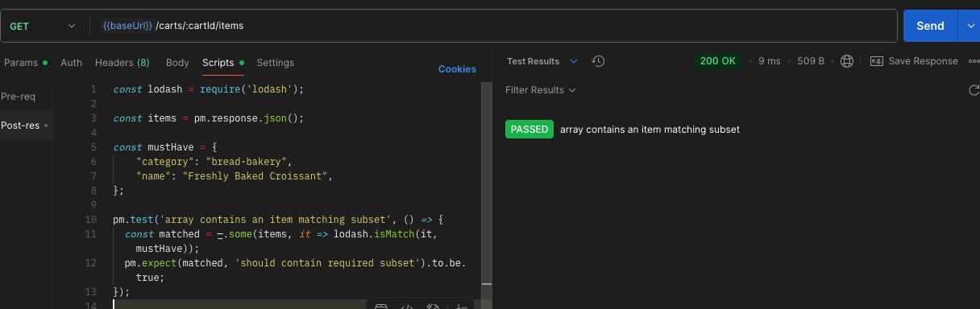Expand the Filter Results dropdown
The height and width of the screenshot is (309, 980).
pyautogui.click(x=540, y=90)
